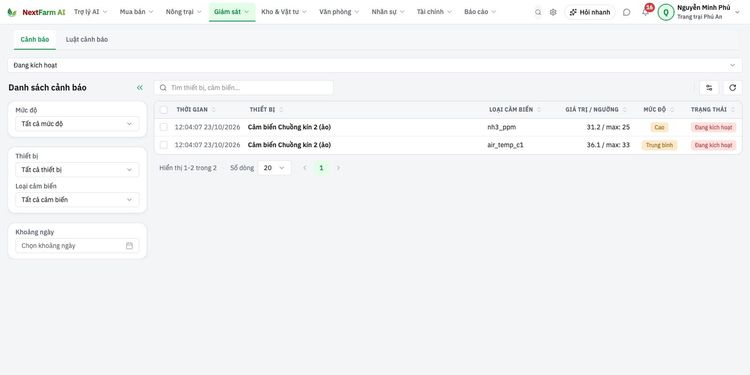Open the Kho & Vật tư menu
Screen dimensions: 750x375
point(284,12)
